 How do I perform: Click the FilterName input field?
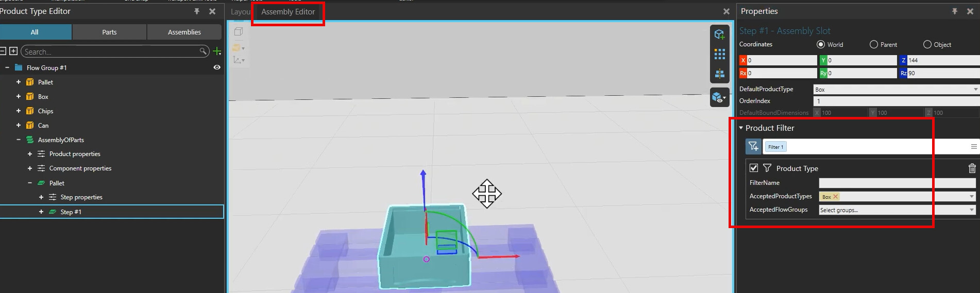[897, 183]
